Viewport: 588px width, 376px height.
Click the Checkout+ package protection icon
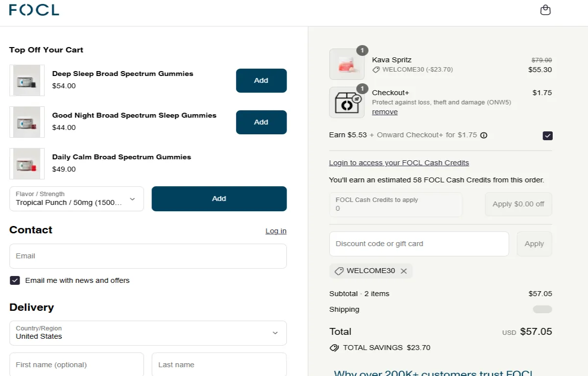(x=347, y=102)
